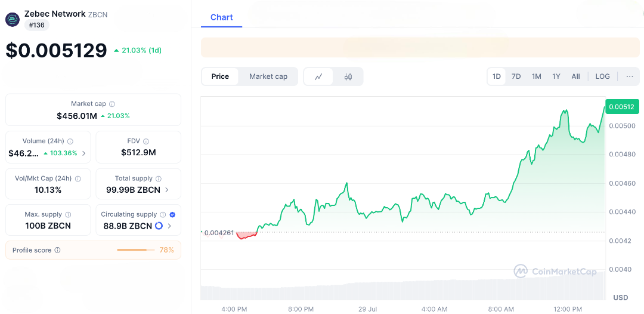Open Profile score info icon
The height and width of the screenshot is (314, 644).
[57, 250]
